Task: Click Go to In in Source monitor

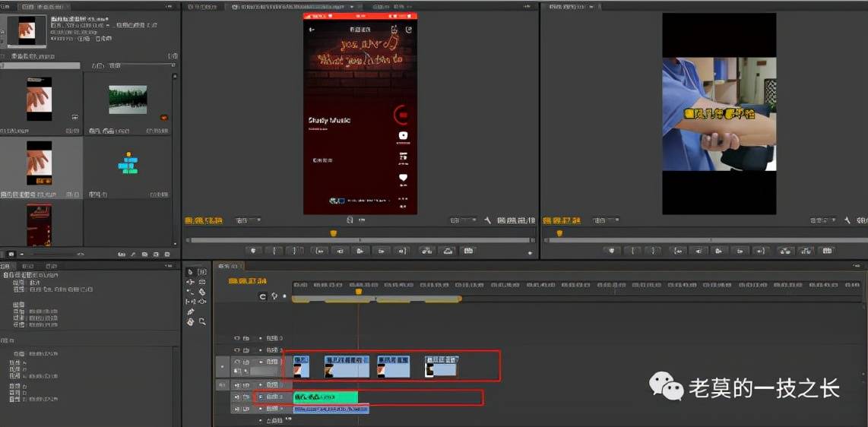Action: [x=319, y=251]
